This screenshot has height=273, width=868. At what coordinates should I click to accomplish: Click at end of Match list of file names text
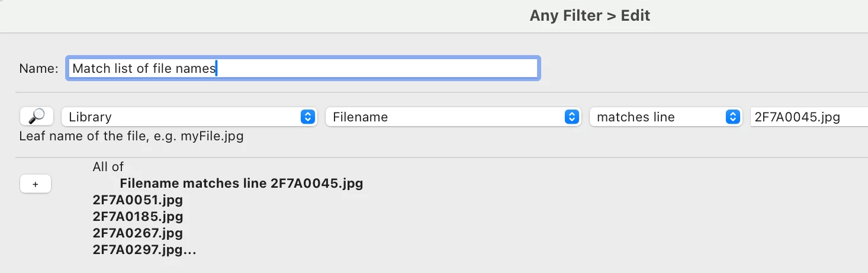[217, 69]
